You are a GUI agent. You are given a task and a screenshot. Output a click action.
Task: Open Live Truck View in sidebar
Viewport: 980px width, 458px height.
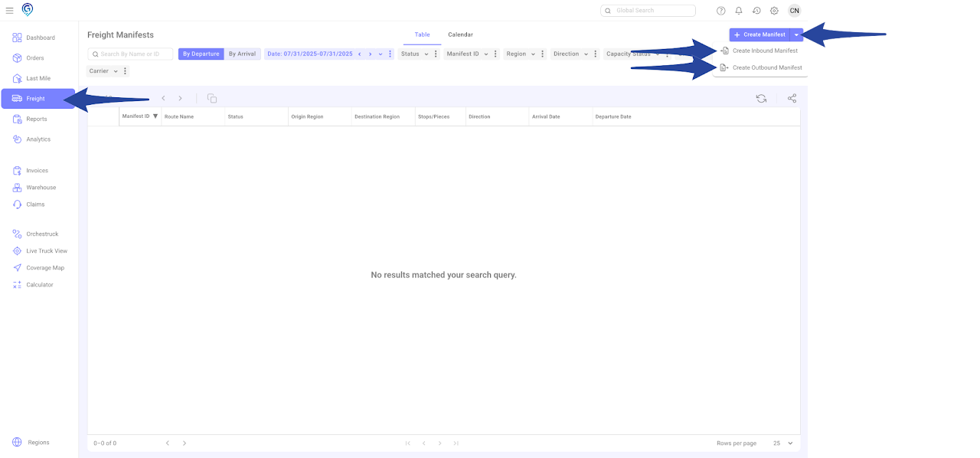click(38, 251)
